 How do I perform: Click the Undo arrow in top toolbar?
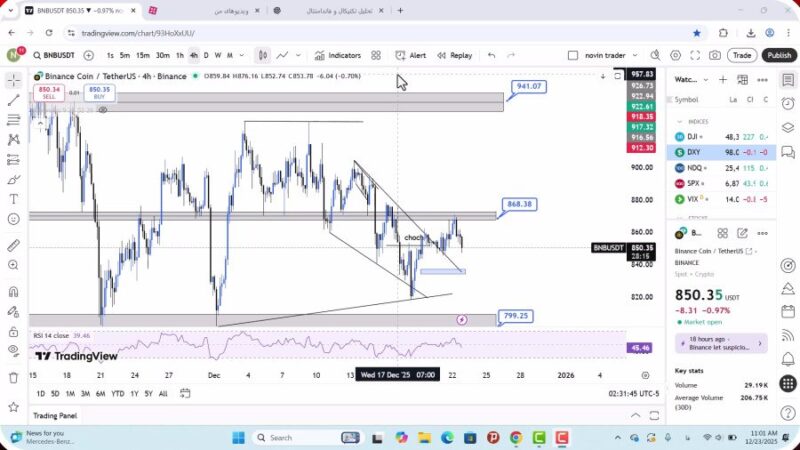coord(491,55)
